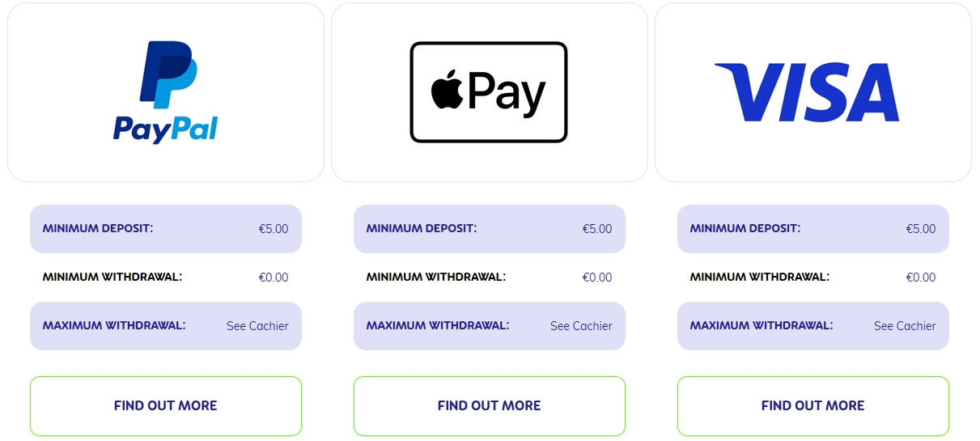
Task: Select Visa's Minimum Deposit label
Action: coord(745,228)
